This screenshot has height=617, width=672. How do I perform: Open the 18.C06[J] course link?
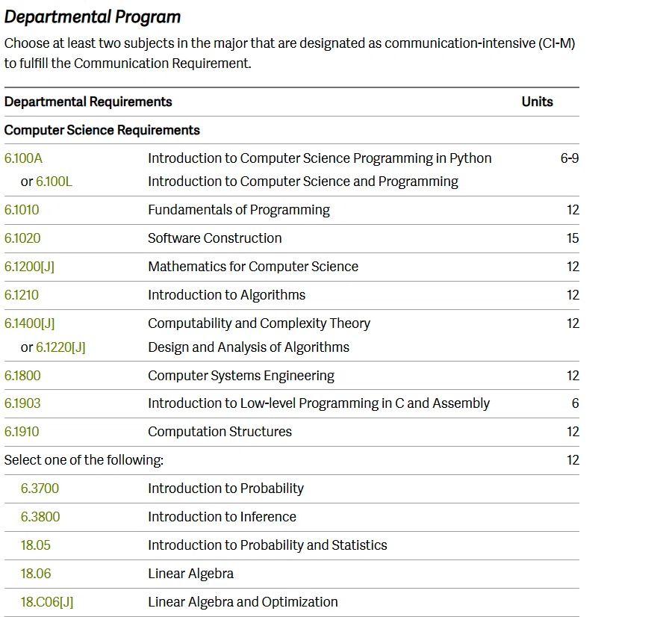click(x=47, y=602)
